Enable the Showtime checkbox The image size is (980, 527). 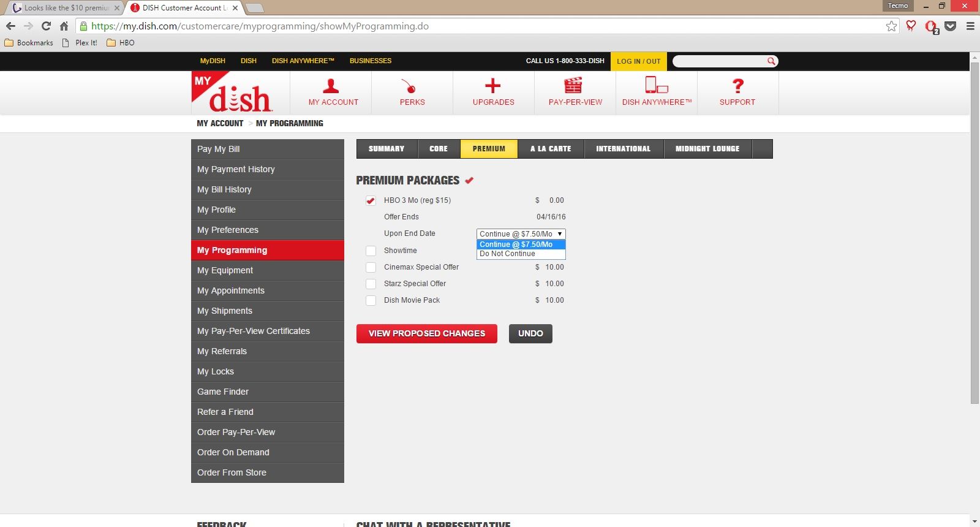point(371,251)
